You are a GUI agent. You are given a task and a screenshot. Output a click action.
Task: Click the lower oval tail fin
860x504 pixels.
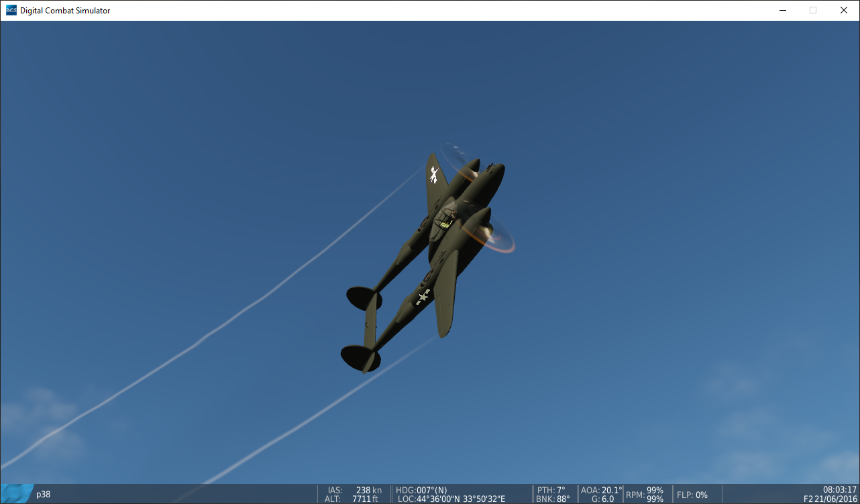tap(356, 357)
